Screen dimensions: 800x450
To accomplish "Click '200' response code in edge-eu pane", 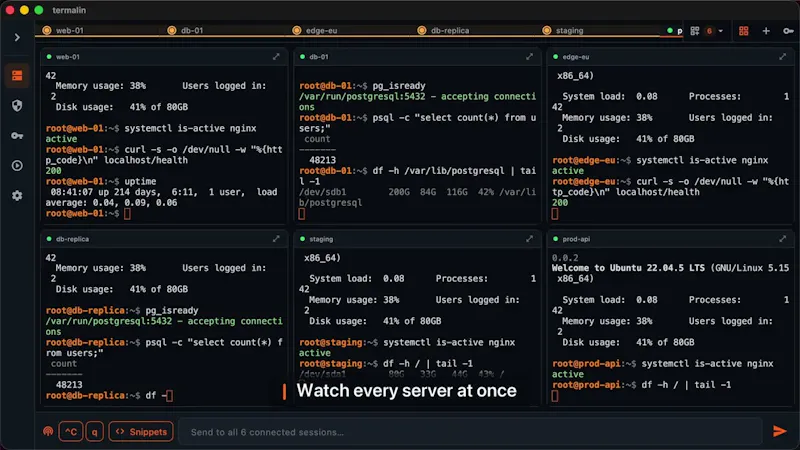I will pos(560,203).
